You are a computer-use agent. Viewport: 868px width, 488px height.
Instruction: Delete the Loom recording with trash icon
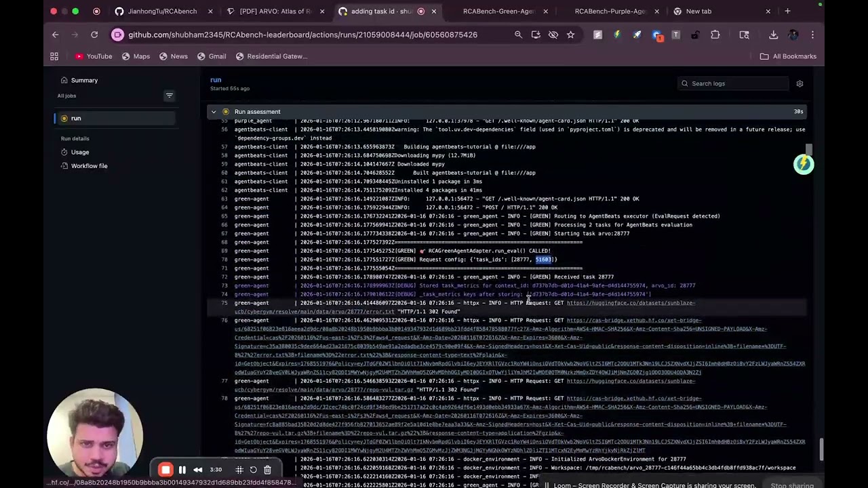[x=267, y=470]
